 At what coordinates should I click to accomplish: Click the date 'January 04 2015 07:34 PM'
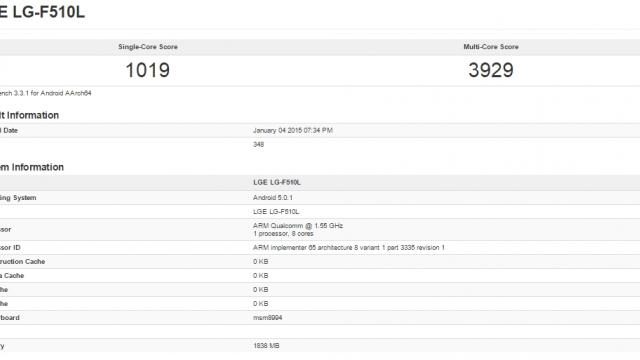tap(293, 131)
